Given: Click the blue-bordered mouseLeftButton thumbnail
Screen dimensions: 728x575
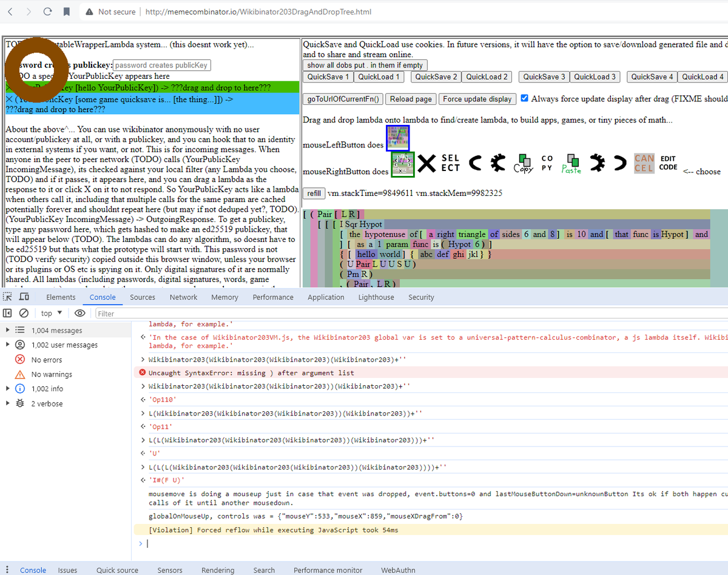Looking at the screenshot, I should [398, 138].
